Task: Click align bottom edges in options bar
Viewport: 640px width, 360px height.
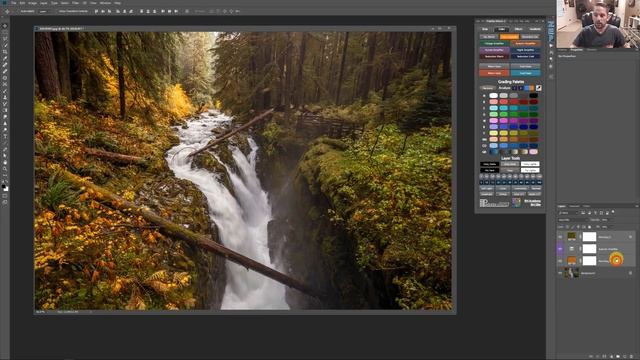Action: (109, 11)
